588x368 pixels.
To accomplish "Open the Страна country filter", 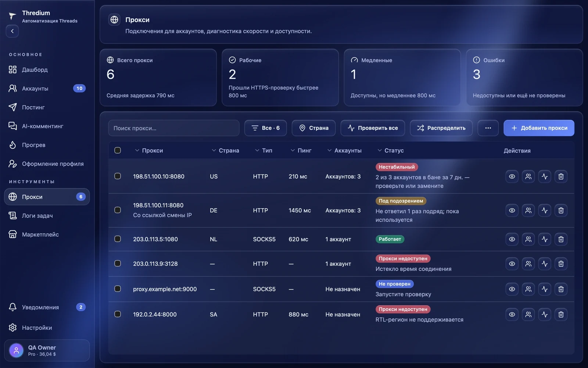I will click(313, 128).
